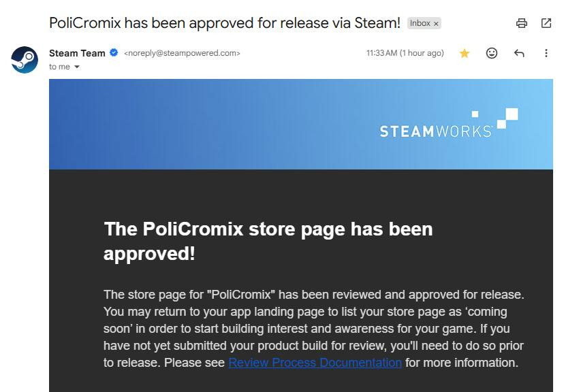Add an emoji reaction to the email
The width and height of the screenshot is (564, 392).
tap(492, 53)
